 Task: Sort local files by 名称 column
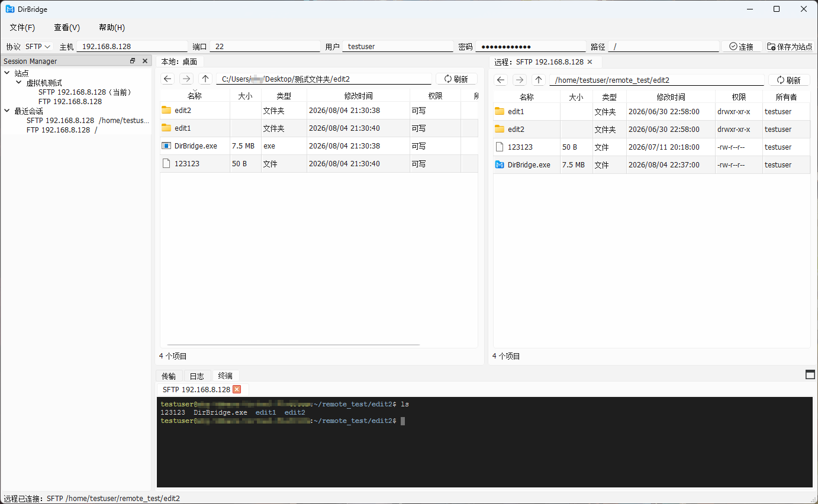click(195, 96)
